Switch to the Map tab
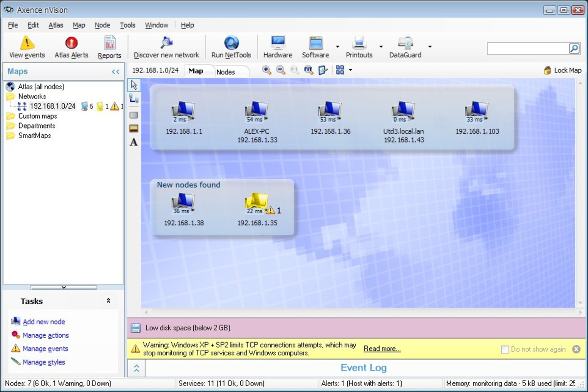The width and height of the screenshot is (588, 392). (196, 71)
